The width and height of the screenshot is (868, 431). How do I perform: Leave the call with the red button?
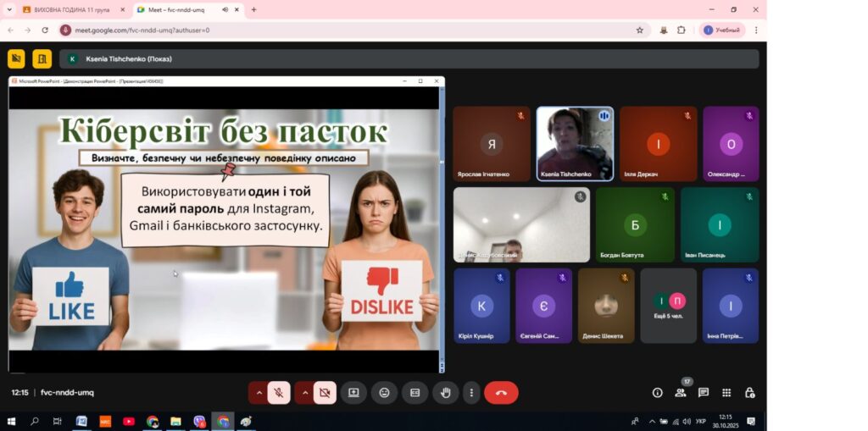tap(501, 393)
